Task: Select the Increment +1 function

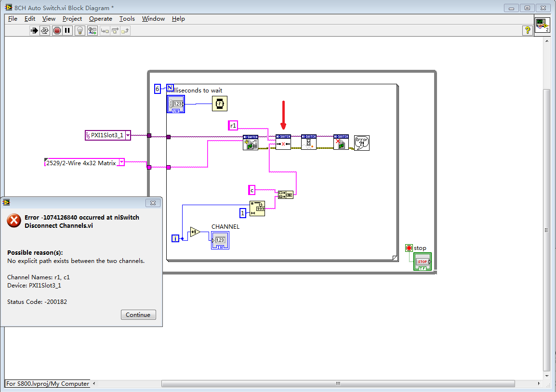Action: 195,233
